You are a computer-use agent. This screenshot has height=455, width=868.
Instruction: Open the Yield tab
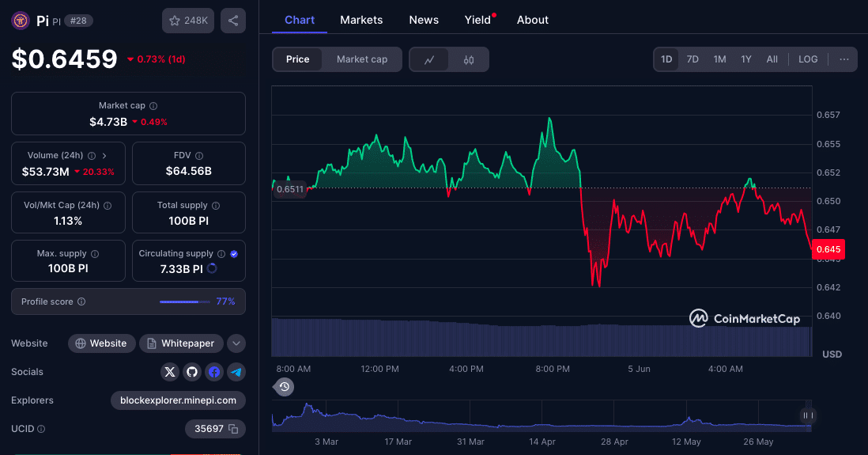click(x=477, y=20)
